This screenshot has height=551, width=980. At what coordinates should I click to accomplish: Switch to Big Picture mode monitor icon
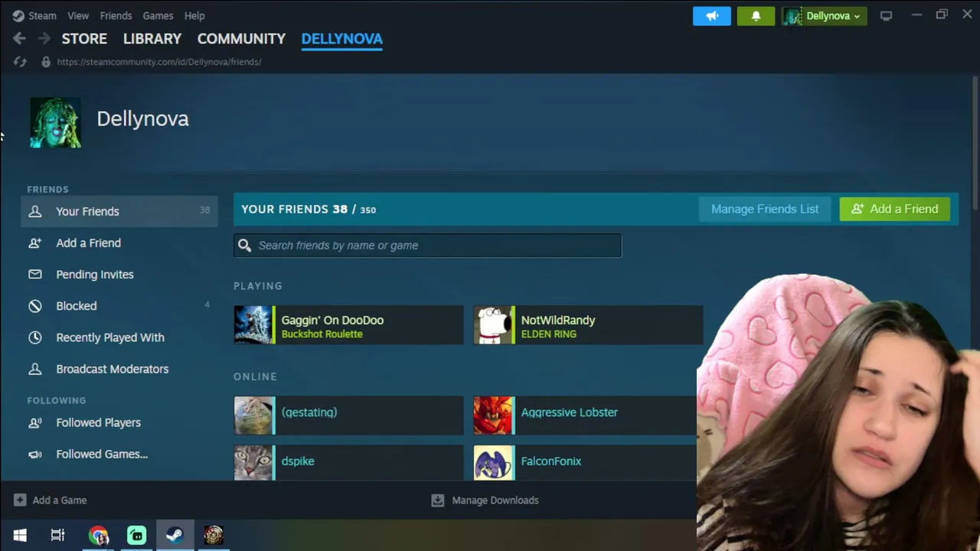886,16
